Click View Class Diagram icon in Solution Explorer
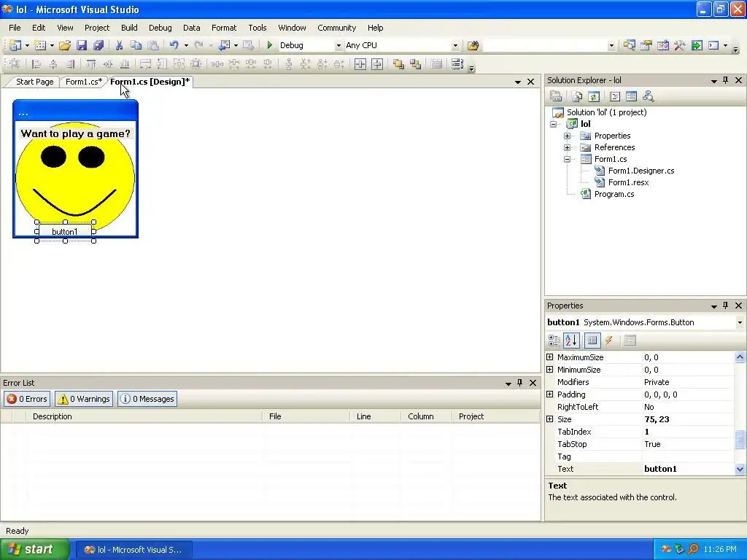This screenshot has height=560, width=747. (x=648, y=97)
